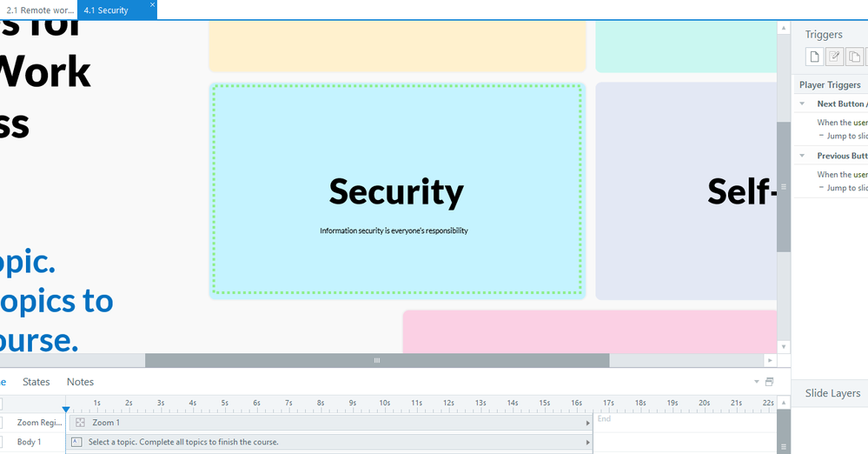Click the End marker on the timeline
868x454 pixels.
[x=604, y=418]
